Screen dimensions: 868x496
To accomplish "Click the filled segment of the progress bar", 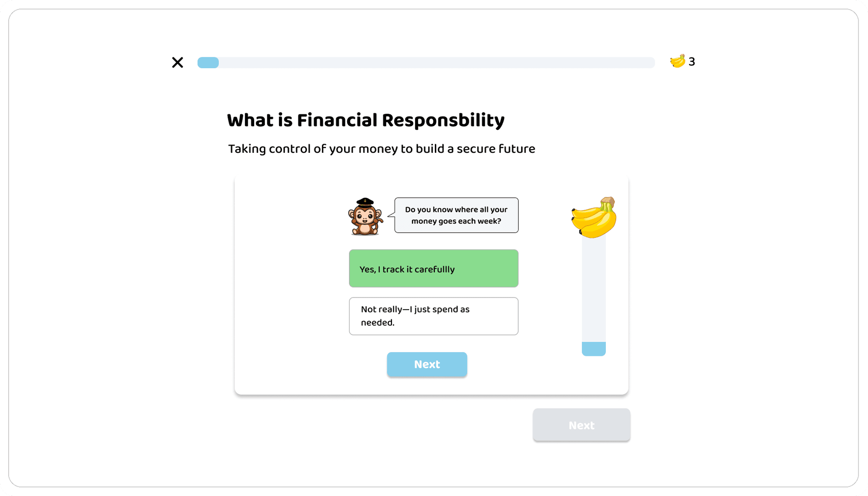I will (x=208, y=62).
